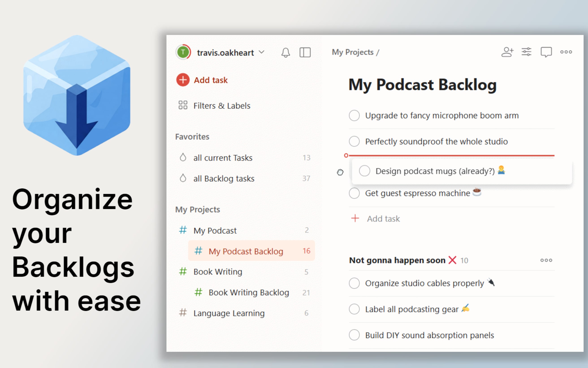Complete Upgrade to fancy microphone boom arm

coord(354,115)
